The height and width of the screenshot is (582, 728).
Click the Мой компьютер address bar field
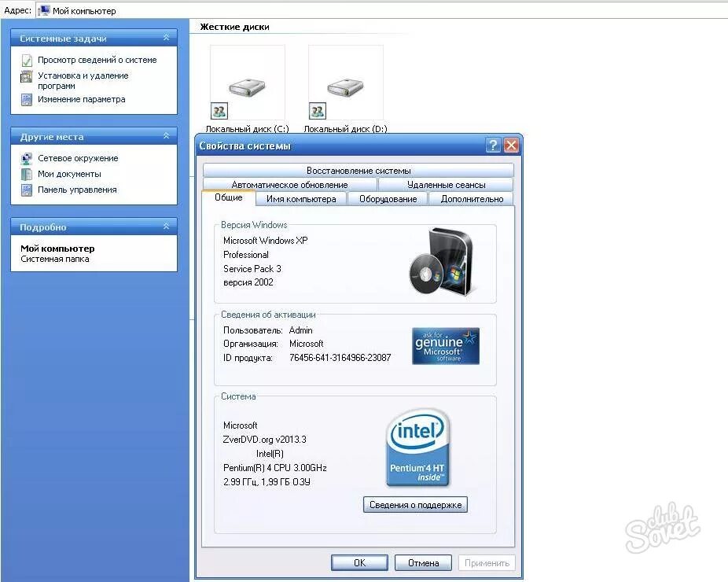(x=381, y=10)
